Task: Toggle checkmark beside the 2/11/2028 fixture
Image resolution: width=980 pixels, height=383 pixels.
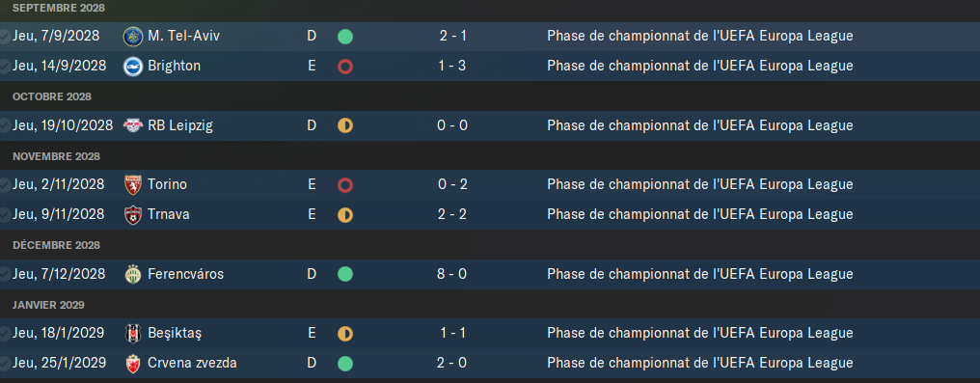Action: click(x=5, y=185)
